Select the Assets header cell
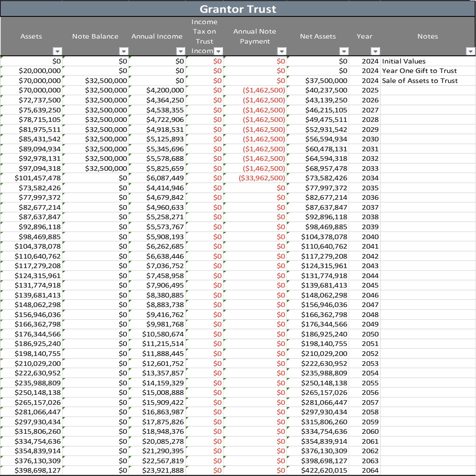The image size is (476, 476). [31, 36]
